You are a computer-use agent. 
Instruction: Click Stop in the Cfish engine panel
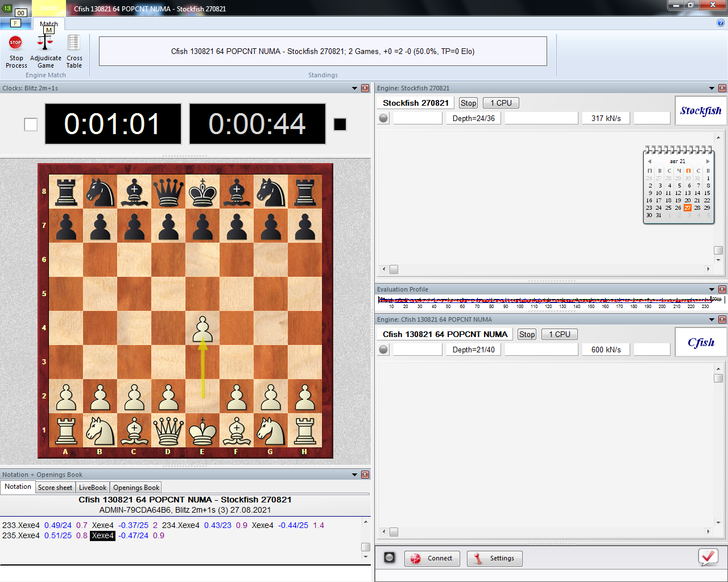click(x=527, y=334)
